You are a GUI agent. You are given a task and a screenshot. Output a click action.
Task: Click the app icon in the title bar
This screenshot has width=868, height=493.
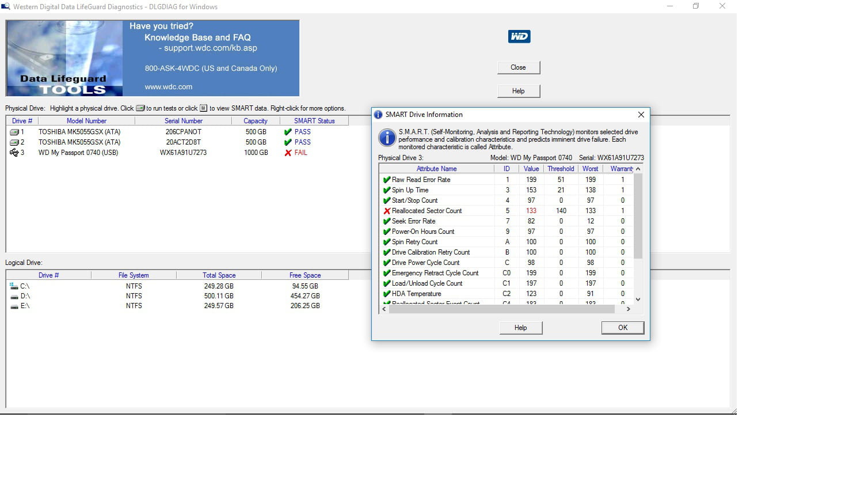coord(6,6)
